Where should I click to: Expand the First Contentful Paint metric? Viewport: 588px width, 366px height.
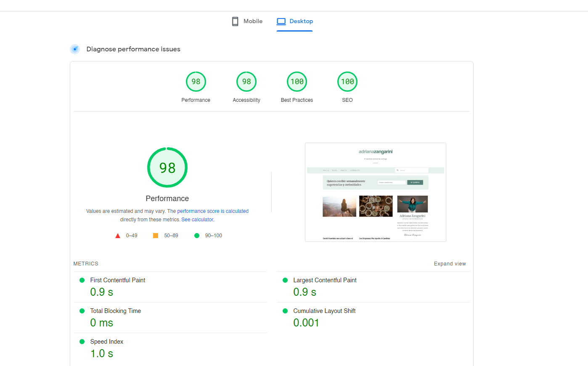[x=170, y=287]
